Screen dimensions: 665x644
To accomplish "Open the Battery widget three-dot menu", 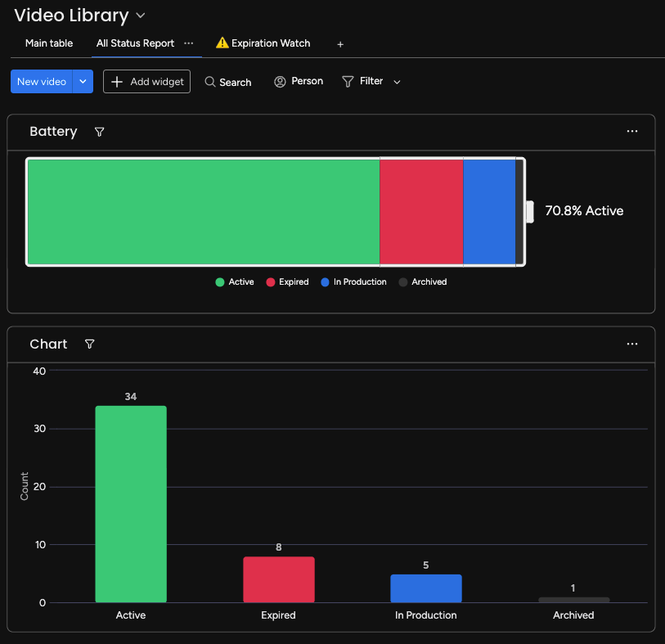I will click(632, 132).
